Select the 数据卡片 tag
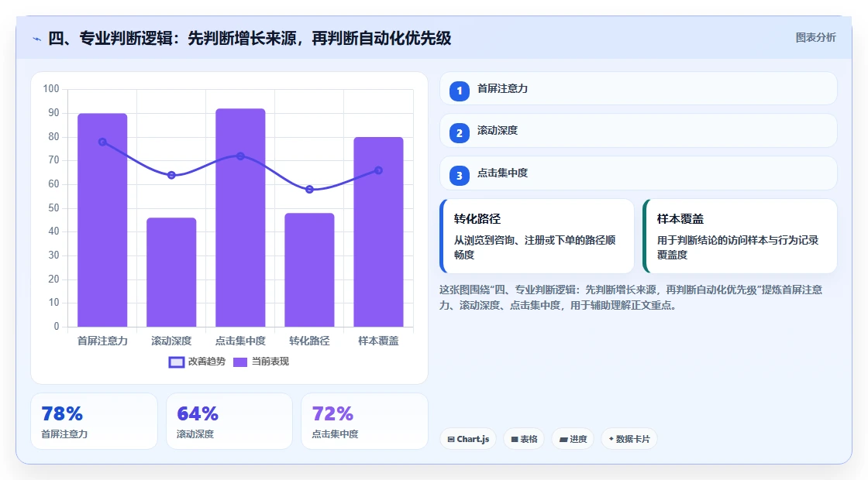This screenshot has height=480, width=868. coord(629,439)
